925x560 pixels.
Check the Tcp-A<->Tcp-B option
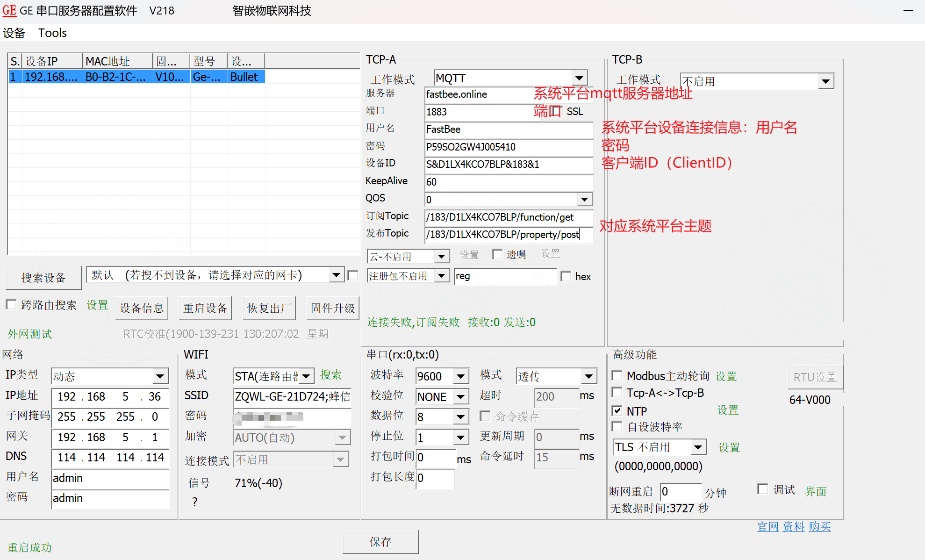pos(617,393)
